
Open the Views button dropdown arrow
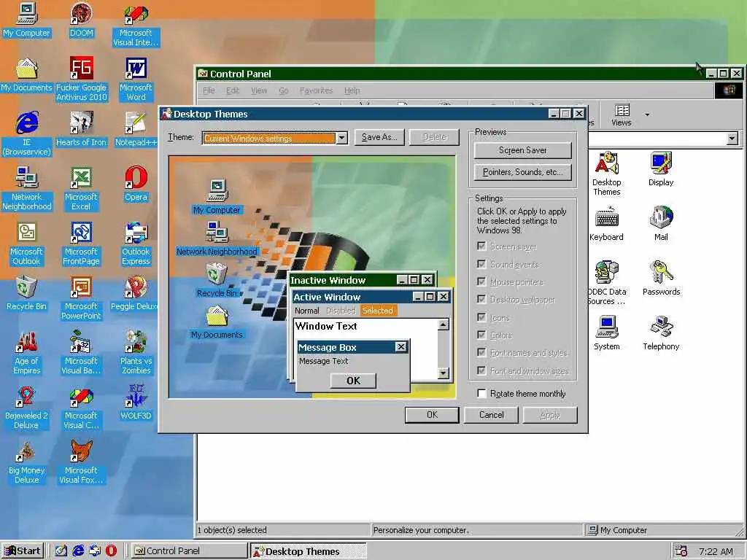pos(647,114)
